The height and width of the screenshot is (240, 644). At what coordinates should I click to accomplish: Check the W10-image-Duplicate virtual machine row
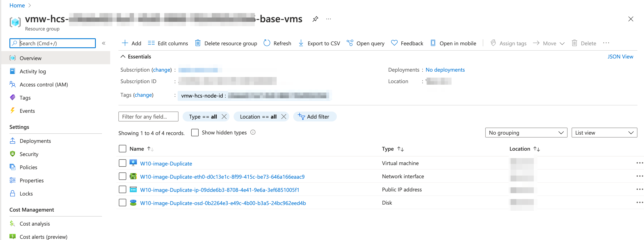tap(123, 163)
